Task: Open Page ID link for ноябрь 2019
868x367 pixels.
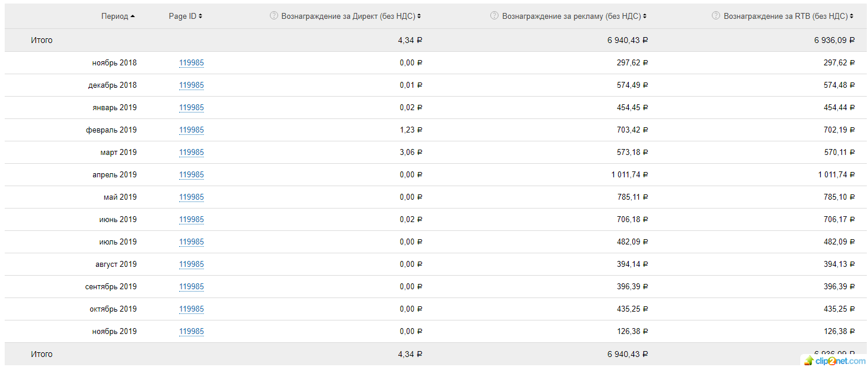Action: [x=192, y=332]
